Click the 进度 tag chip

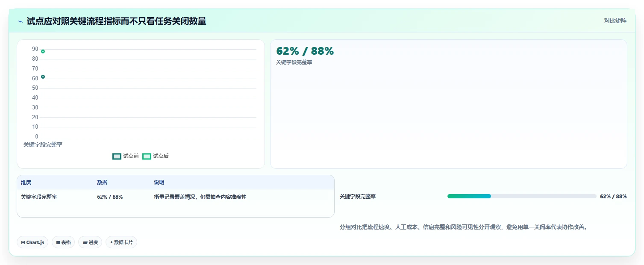[90, 242]
